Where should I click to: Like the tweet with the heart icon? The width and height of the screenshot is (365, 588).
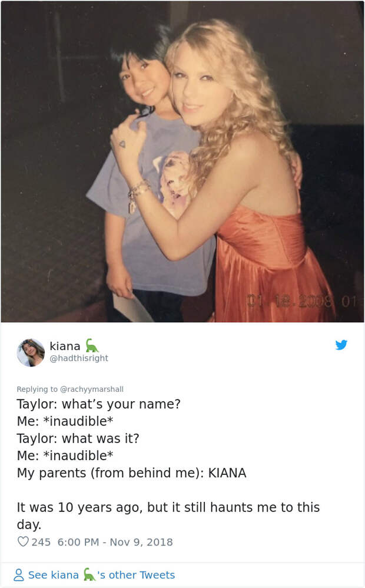coord(23,541)
